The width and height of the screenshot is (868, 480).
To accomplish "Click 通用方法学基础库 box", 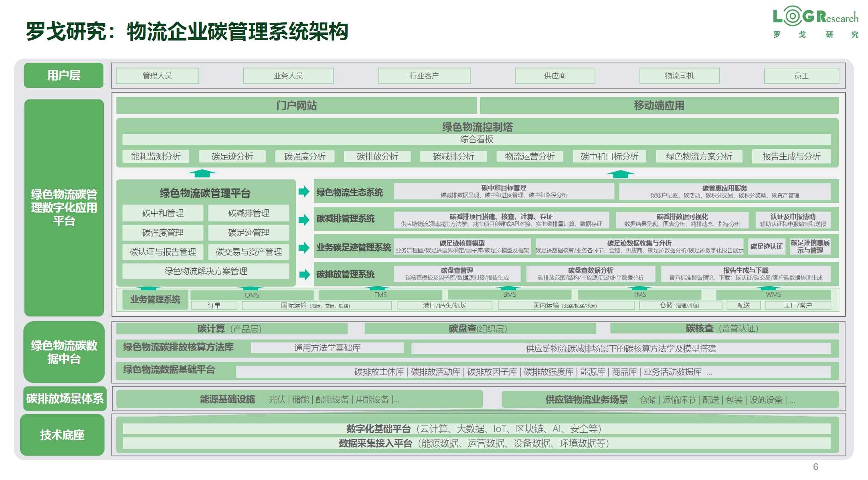I will pos(327,348).
